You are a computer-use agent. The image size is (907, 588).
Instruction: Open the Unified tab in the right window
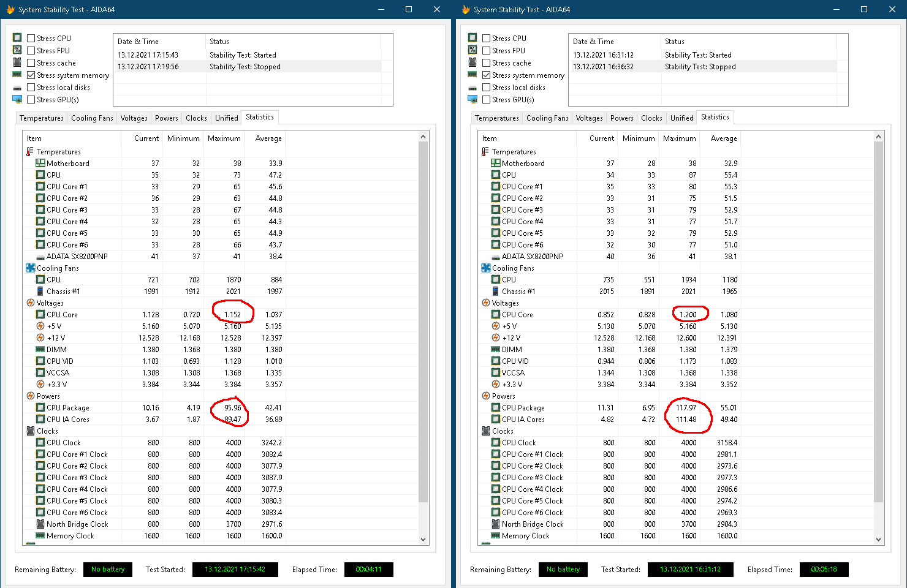click(681, 118)
